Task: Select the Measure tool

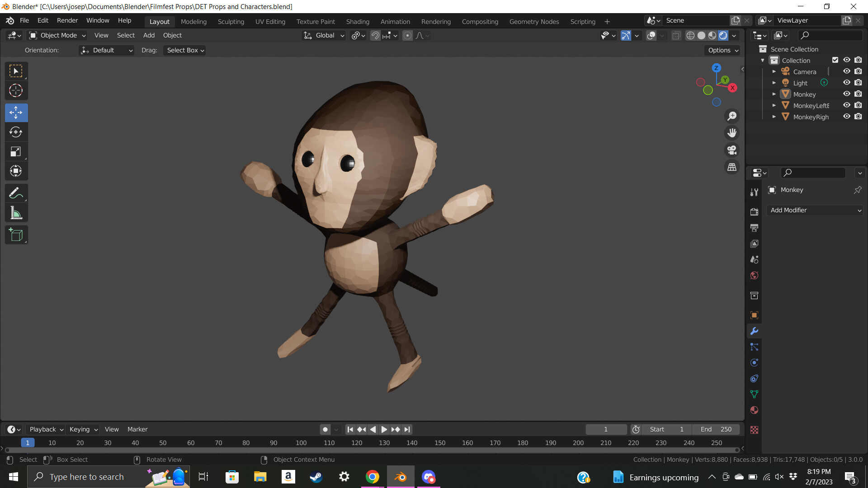Action: tap(16, 212)
